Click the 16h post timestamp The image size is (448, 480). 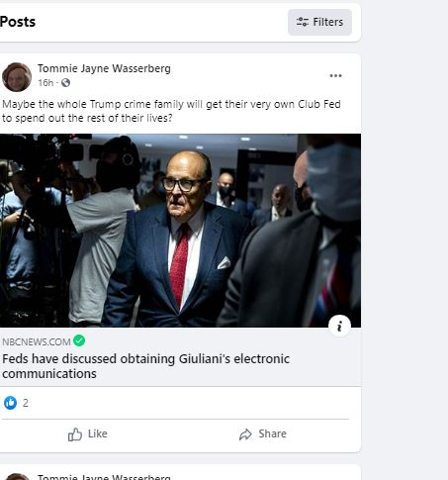pyautogui.click(x=45, y=83)
